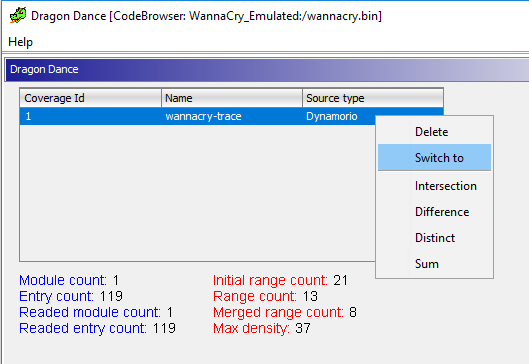The image size is (529, 364).
Task: Click the Merged range count label
Action: point(278,312)
